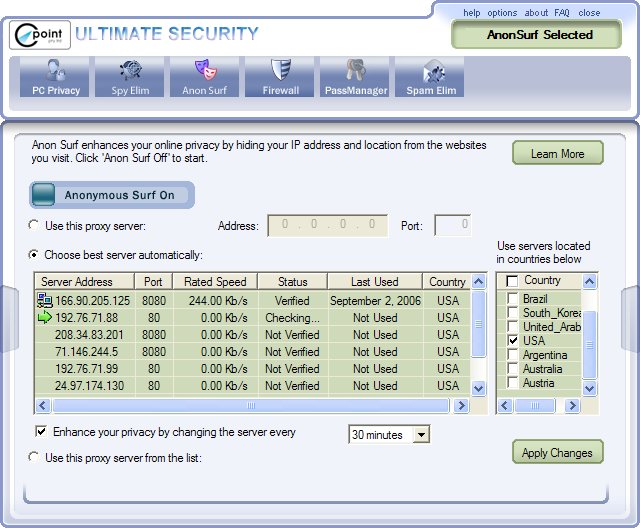640x528 pixels.
Task: Open the Spam Elim module
Action: [x=430, y=77]
